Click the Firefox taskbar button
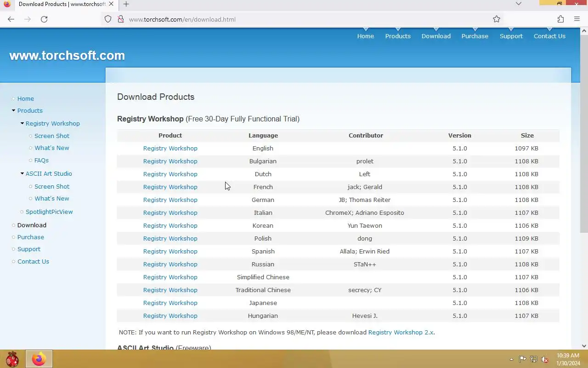This screenshot has height=368, width=588. coord(39,359)
